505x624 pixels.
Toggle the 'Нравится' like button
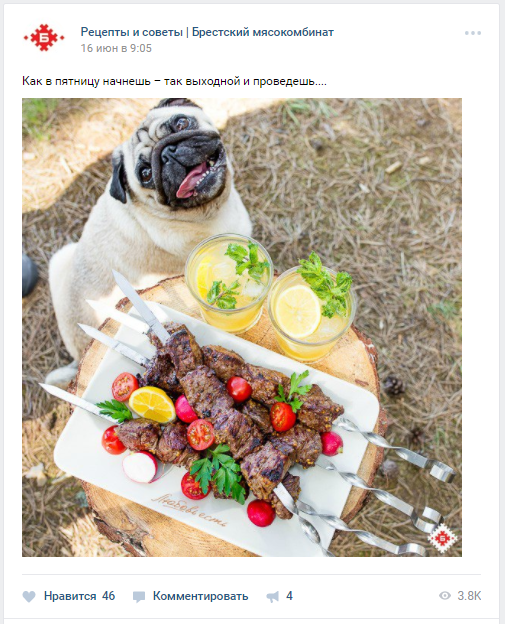click(70, 596)
